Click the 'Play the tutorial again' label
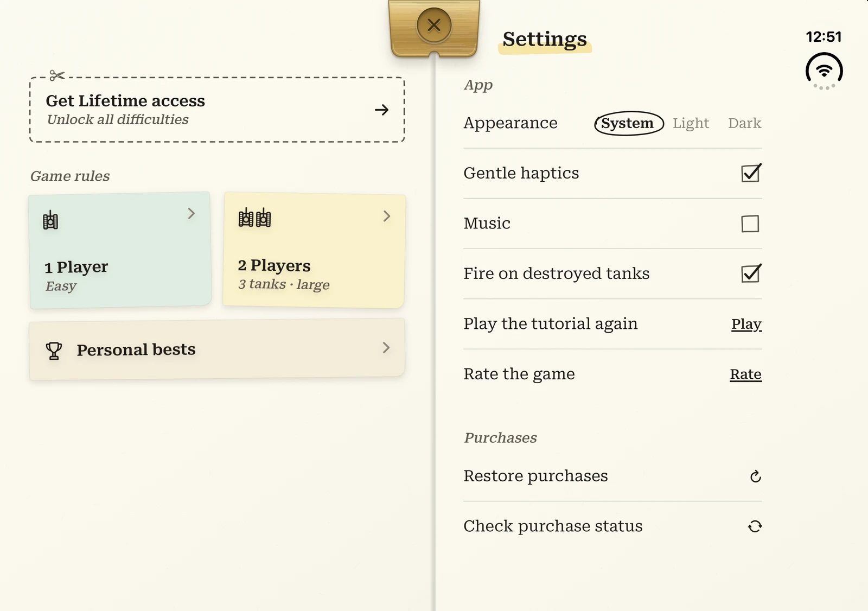Image resolution: width=868 pixels, height=611 pixels. (551, 324)
